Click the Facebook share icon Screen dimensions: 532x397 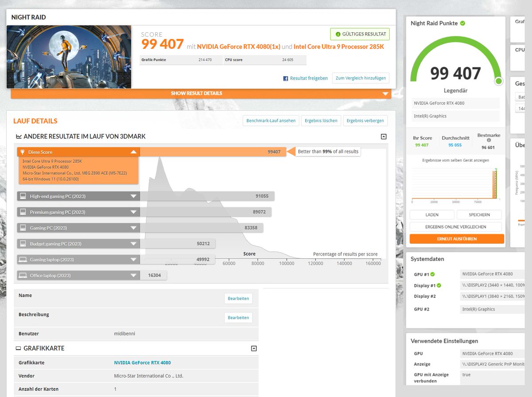point(286,78)
